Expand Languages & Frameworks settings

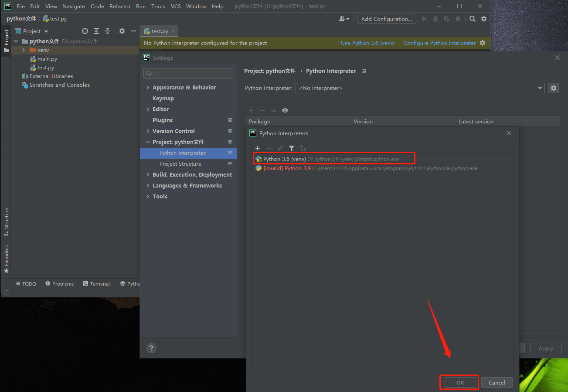(148, 185)
